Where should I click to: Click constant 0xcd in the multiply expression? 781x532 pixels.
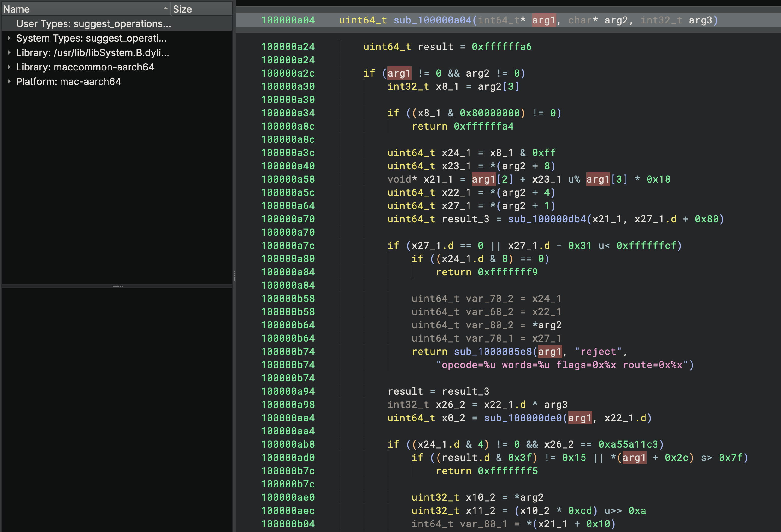pos(580,511)
